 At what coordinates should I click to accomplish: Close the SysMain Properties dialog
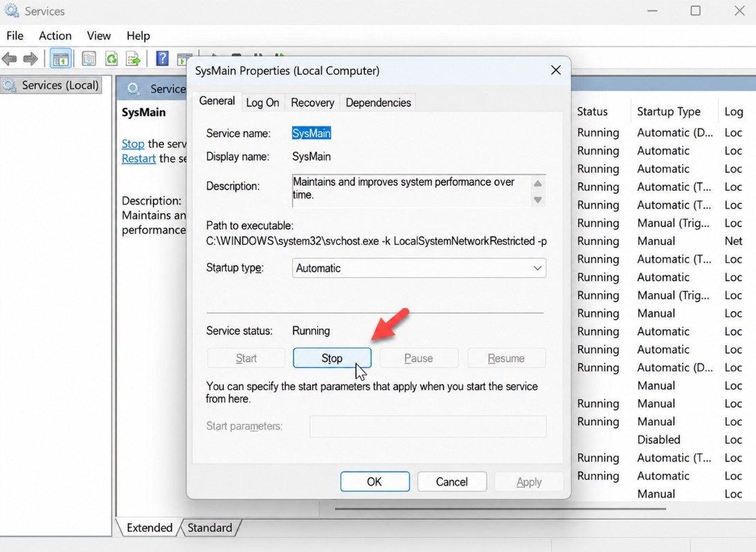point(555,71)
